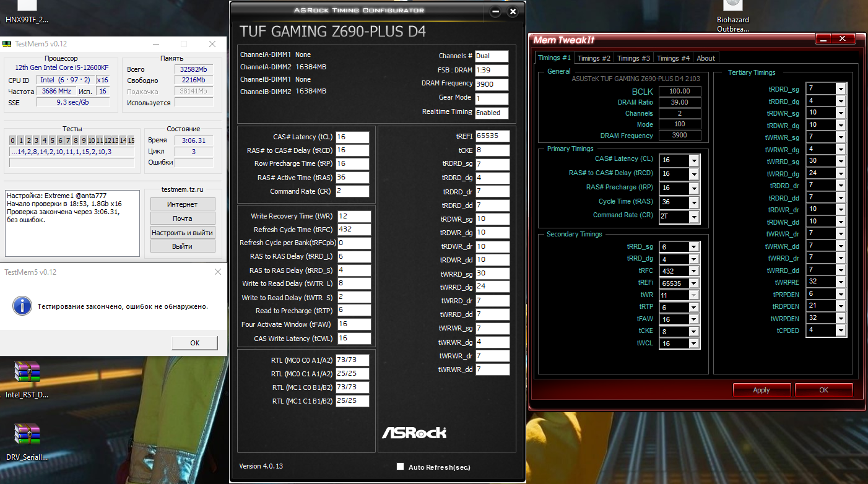Open the tWRPRE dropdown in Tertiary Timings
Screen dimensions: 868x484
(x=840, y=282)
